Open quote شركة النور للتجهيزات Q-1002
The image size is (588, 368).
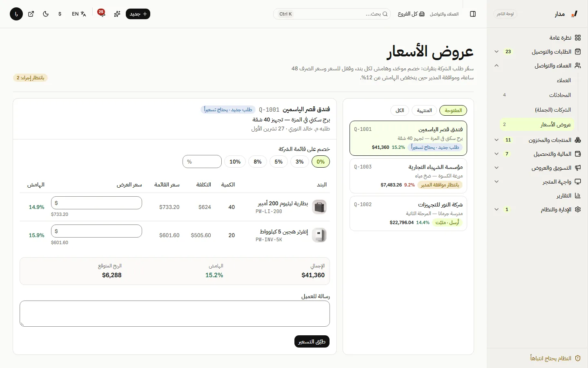point(408,213)
